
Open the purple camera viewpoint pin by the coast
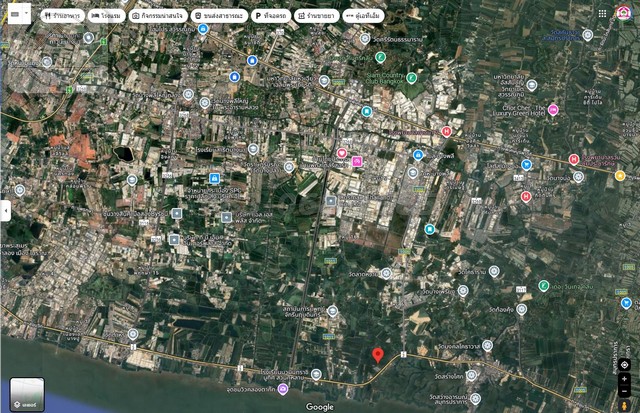pyautogui.click(x=282, y=389)
